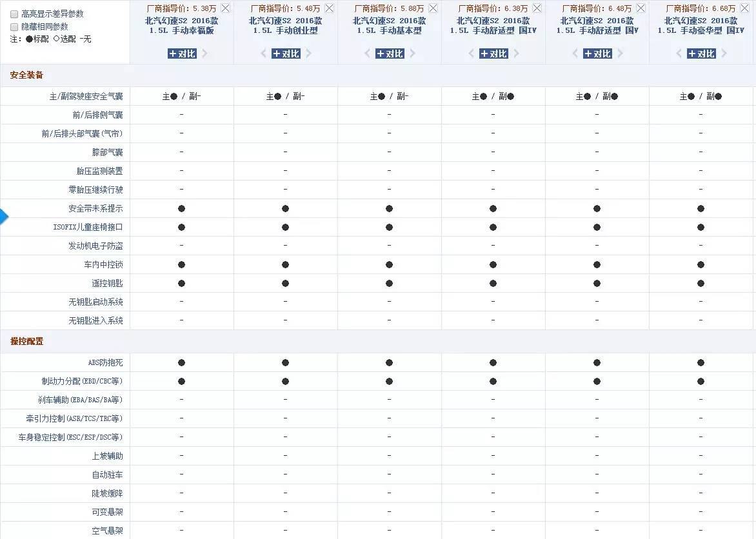756x539 pixels.
Task: Select the 操控配置 section header
Action: [x=26, y=342]
